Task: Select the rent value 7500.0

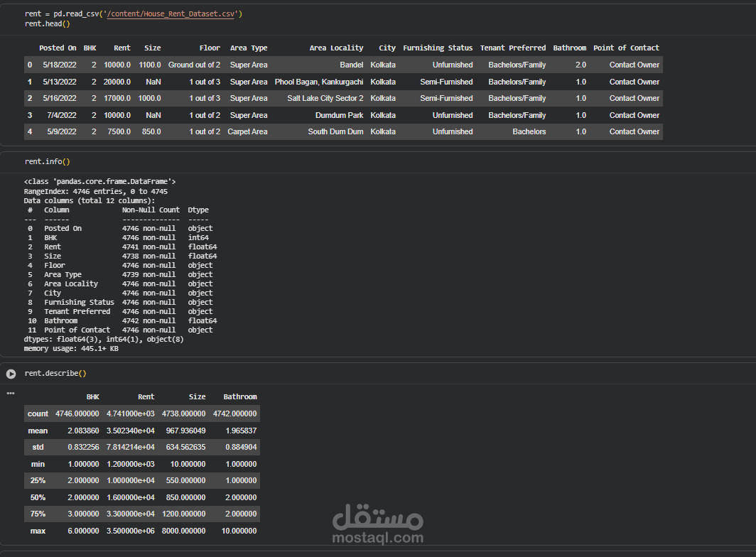Action: point(119,131)
